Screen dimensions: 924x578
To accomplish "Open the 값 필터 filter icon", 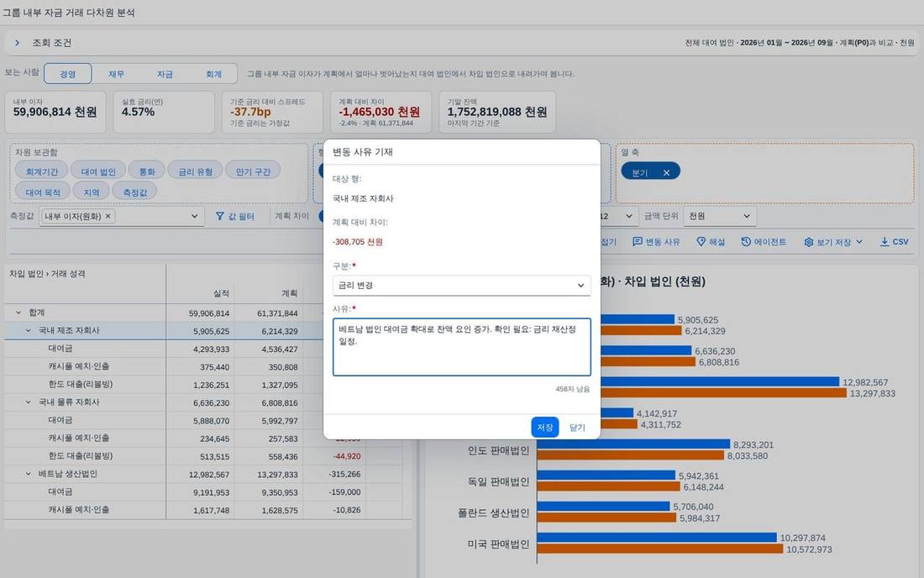I will click(x=220, y=216).
